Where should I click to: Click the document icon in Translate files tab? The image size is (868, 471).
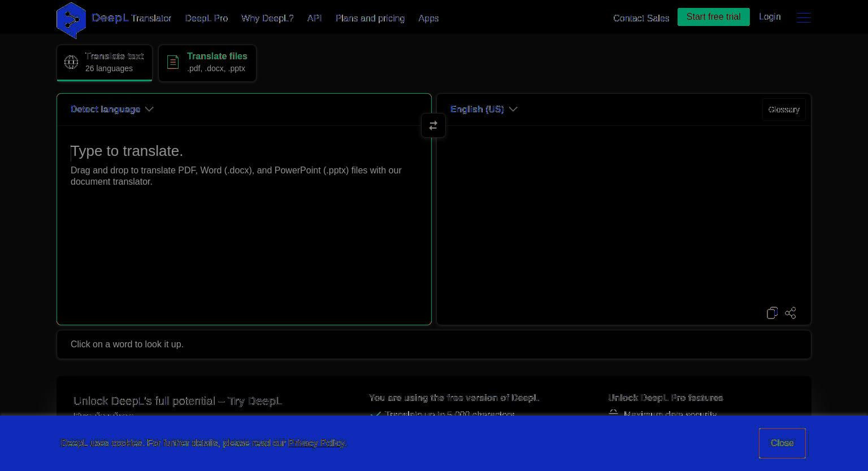[173, 62]
